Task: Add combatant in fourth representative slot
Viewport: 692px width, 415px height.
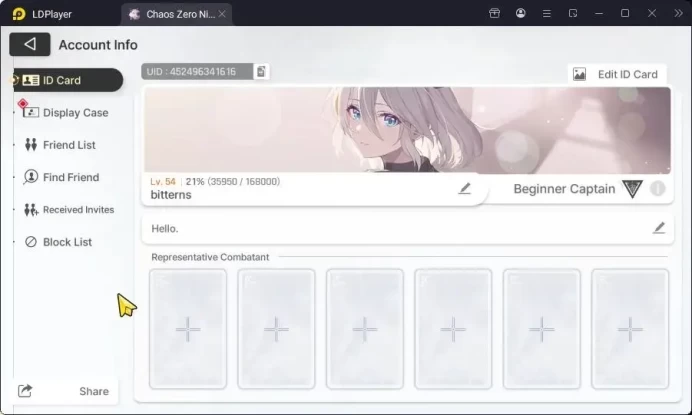Action: (453, 329)
